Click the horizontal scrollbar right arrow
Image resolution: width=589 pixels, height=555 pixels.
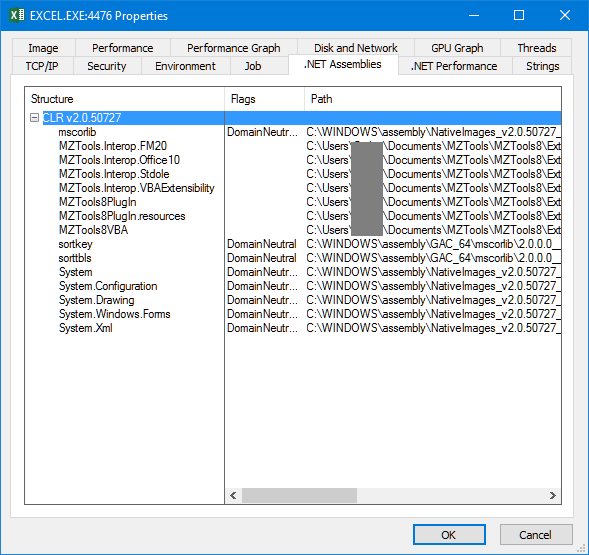click(553, 495)
